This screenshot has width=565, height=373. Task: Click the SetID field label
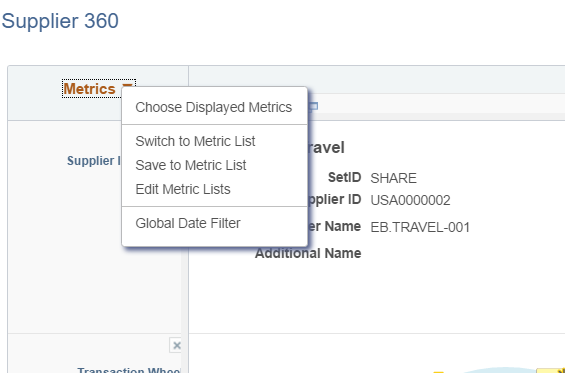[x=344, y=177]
